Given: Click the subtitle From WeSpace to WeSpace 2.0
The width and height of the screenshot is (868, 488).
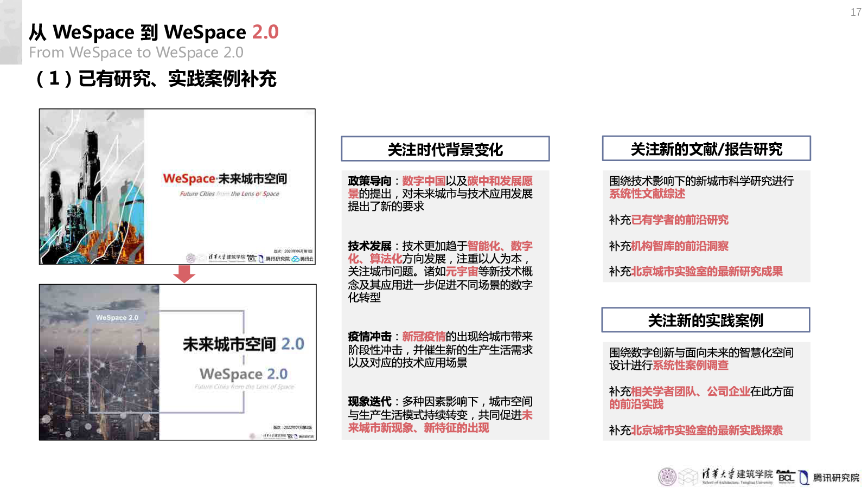Looking at the screenshot, I should coord(136,53).
